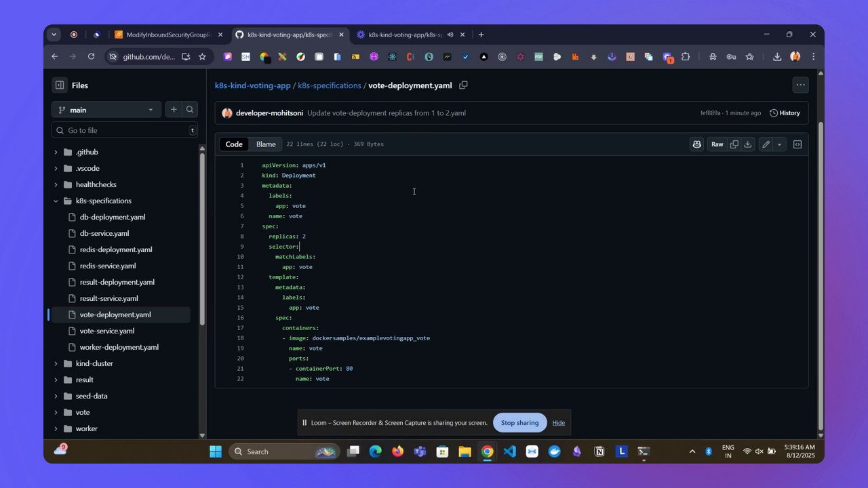
Task: Open Visual Studio Code from the taskbar
Action: pyautogui.click(x=510, y=451)
